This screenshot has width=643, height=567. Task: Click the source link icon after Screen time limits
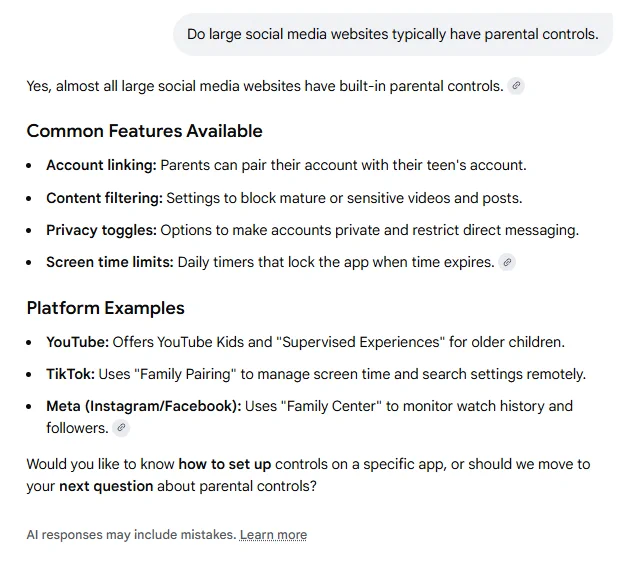[507, 262]
